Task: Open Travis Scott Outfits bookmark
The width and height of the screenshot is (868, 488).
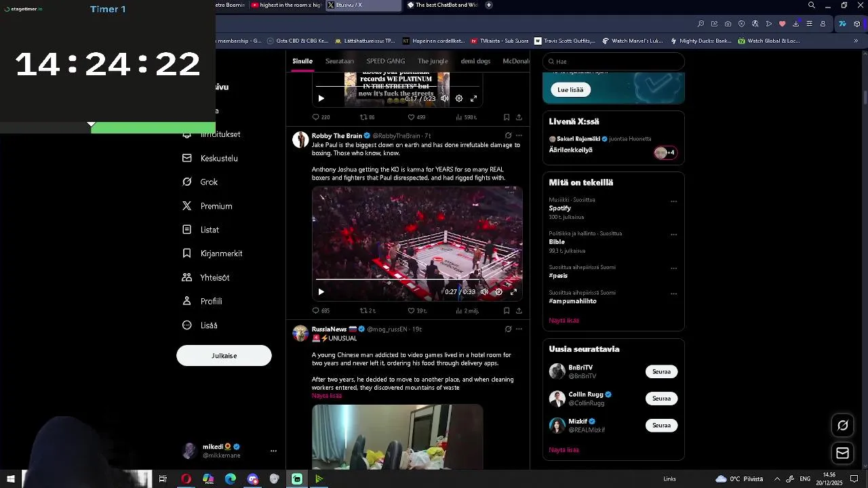Action: pyautogui.click(x=565, y=41)
